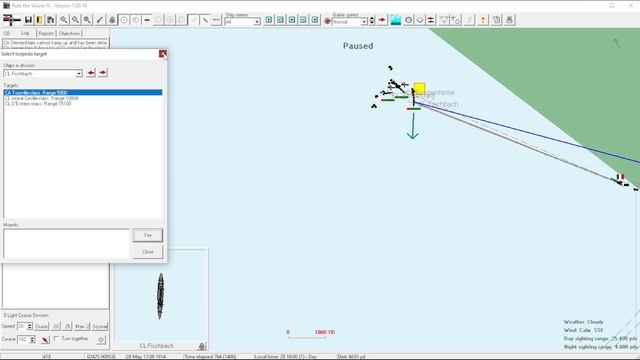
Task: Click the fifth teal square toolbar icon
Action: click(x=315, y=20)
